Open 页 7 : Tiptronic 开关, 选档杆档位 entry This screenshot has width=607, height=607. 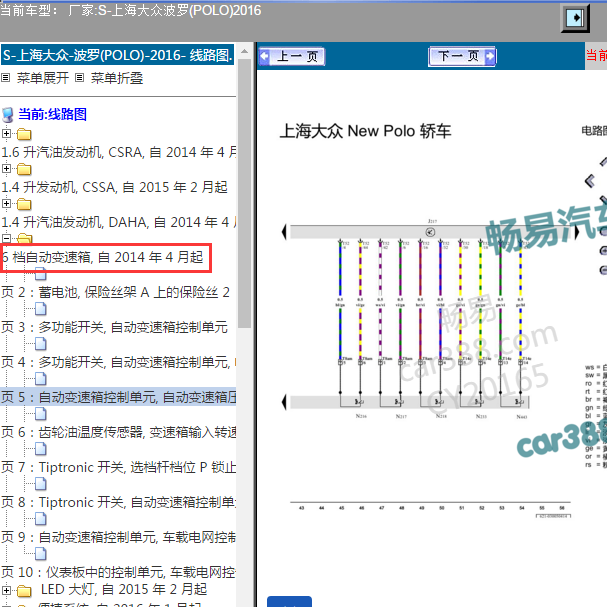click(x=118, y=467)
